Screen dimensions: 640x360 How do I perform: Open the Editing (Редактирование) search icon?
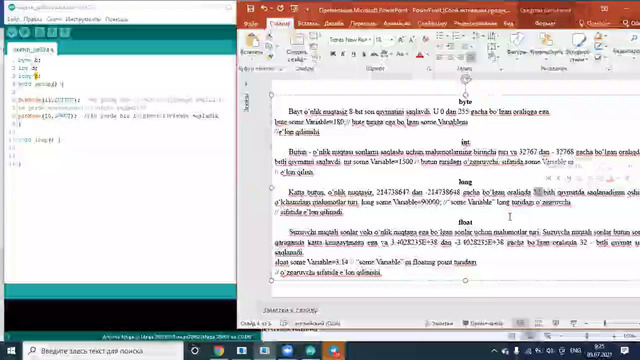click(x=633, y=39)
